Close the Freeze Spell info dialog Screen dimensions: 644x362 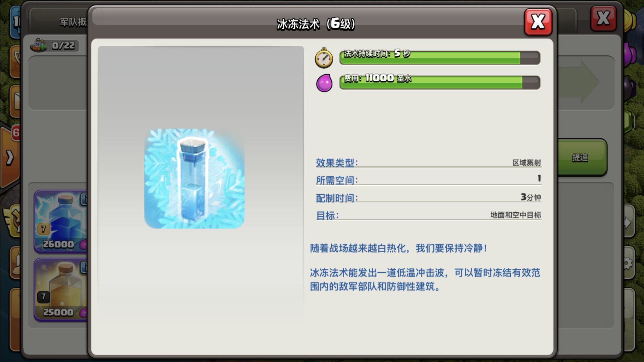538,22
